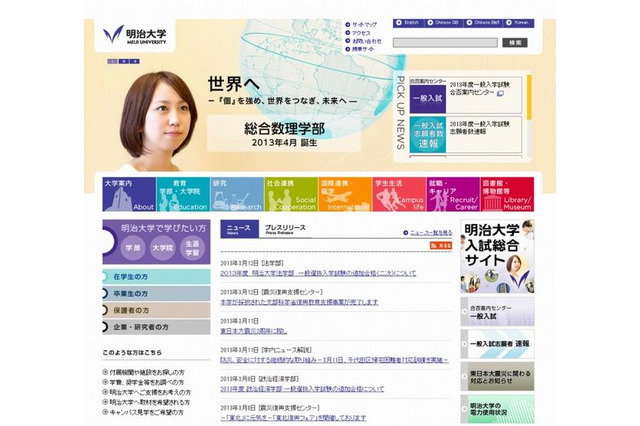This screenshot has width=640, height=426.
Task: Select the ニュース News tab
Action: [x=240, y=229]
